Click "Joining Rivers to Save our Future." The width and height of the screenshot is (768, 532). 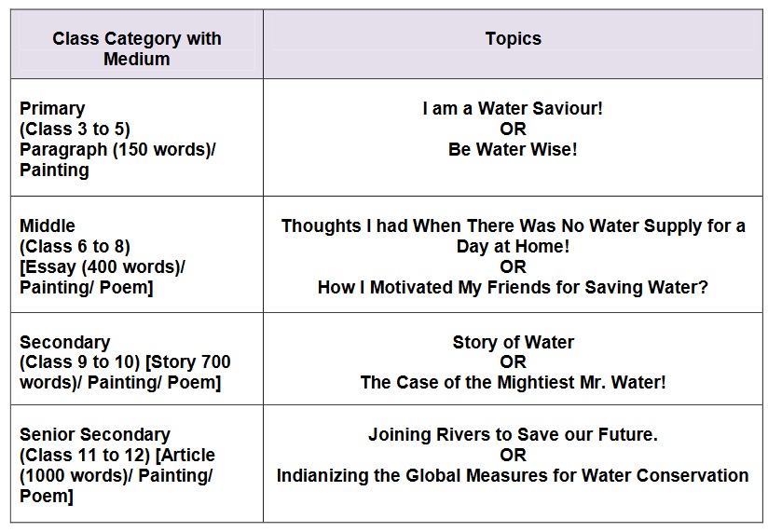point(513,435)
